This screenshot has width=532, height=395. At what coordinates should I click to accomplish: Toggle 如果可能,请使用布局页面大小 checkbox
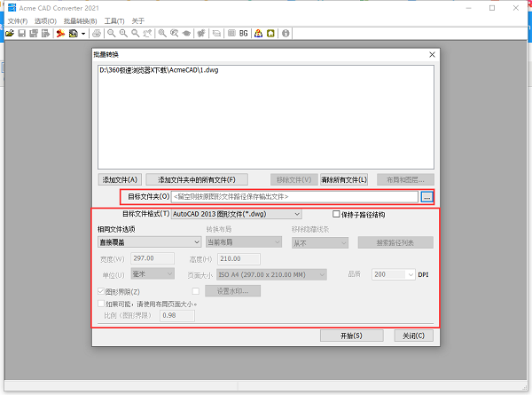[x=101, y=304]
